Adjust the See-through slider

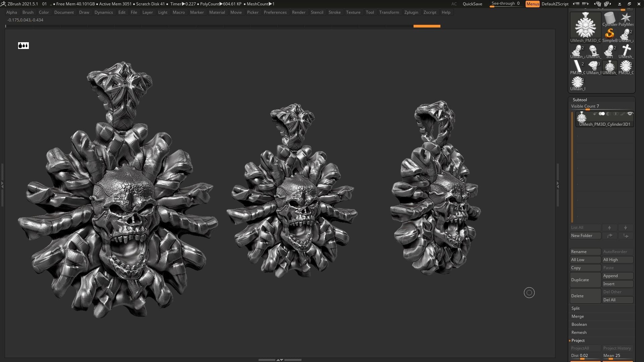point(506,4)
